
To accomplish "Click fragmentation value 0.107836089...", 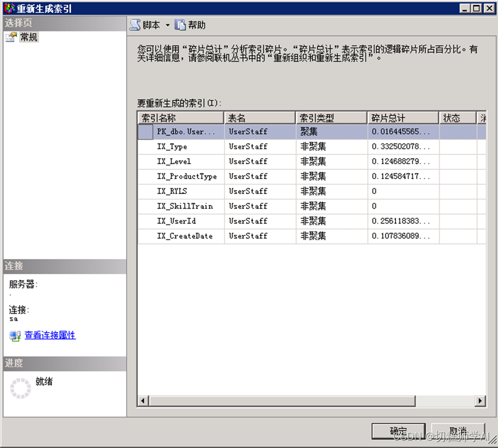I will coord(401,236).
